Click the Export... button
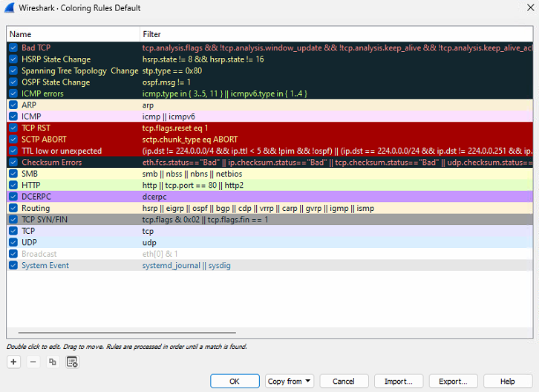 point(453,381)
